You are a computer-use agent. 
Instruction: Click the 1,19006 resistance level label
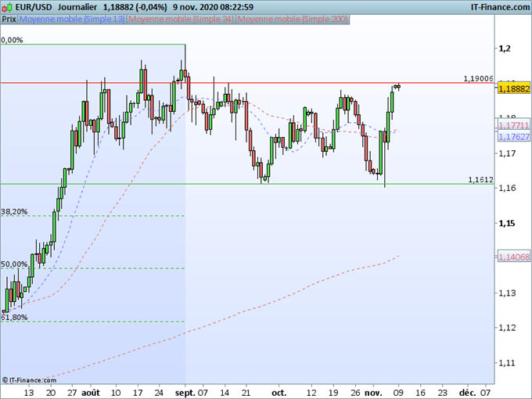click(478, 79)
